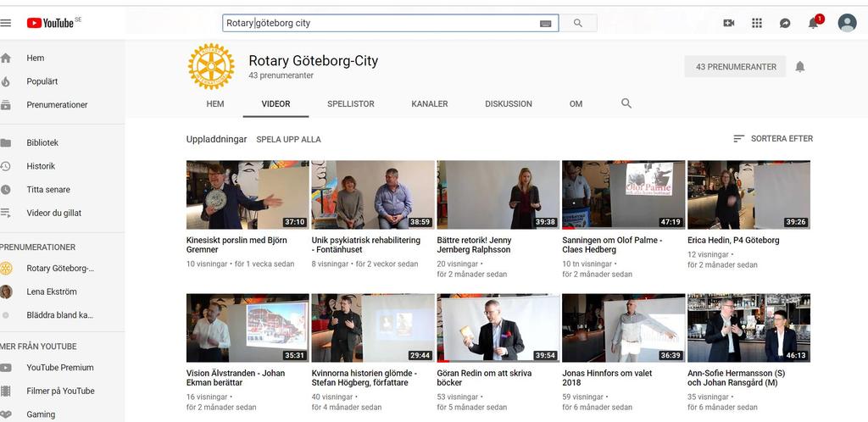Click title Erica Hedin, P4 Göteborg
The height and width of the screenshot is (422, 868).
click(733, 241)
